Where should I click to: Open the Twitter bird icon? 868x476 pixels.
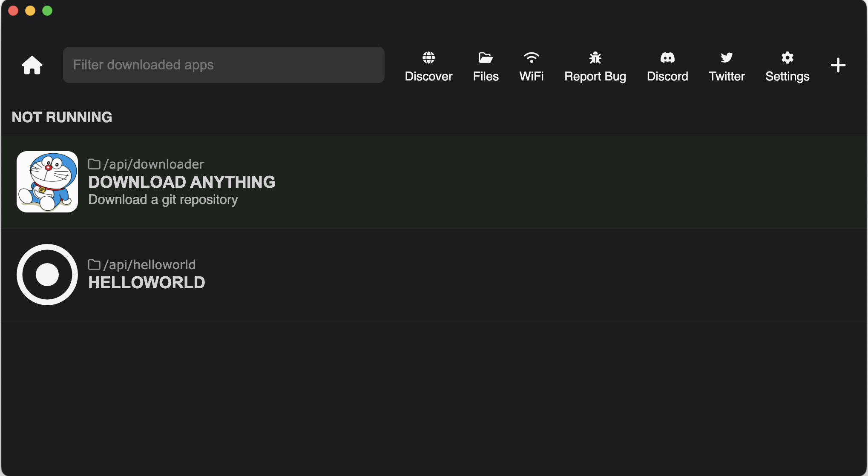tap(727, 57)
